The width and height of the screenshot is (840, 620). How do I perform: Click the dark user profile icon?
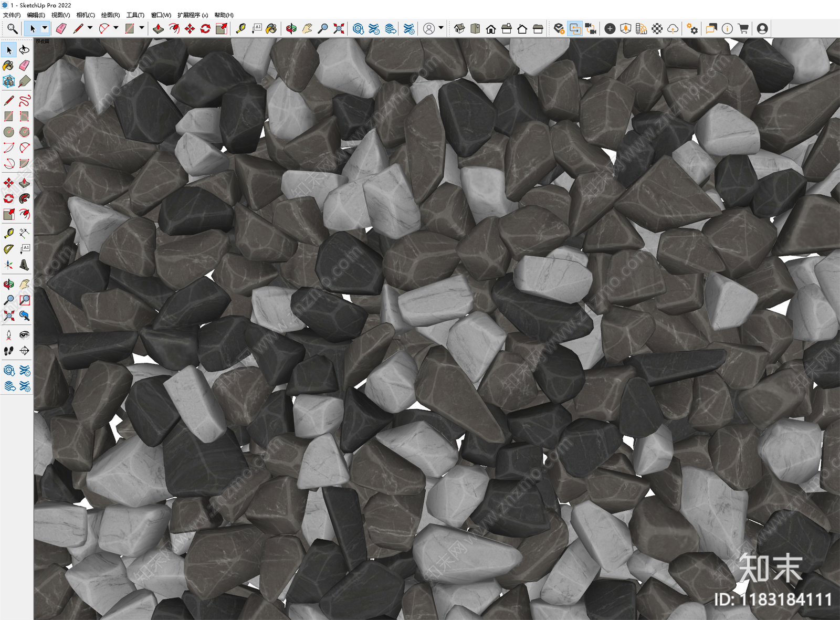tap(762, 28)
